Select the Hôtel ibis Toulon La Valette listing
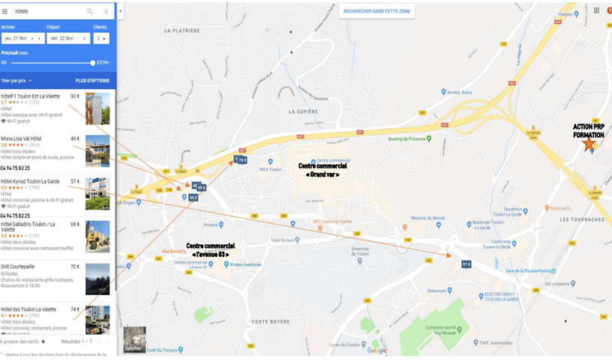 [57, 320]
